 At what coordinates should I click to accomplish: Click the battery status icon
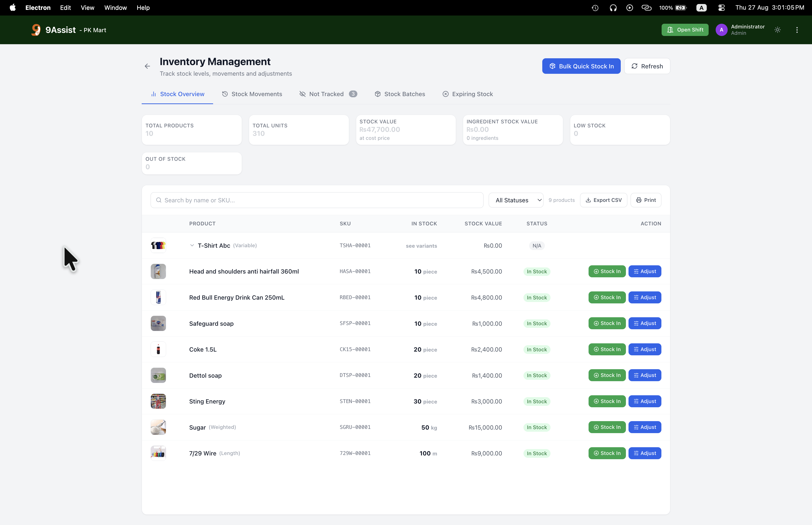tap(681, 8)
